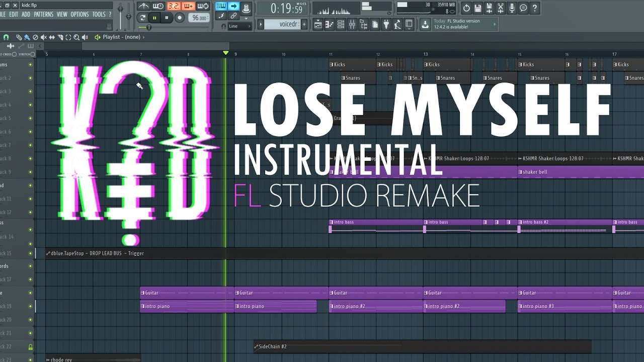Open the Piano roll view
Viewport: 644px width, 362px height.
click(x=329, y=24)
